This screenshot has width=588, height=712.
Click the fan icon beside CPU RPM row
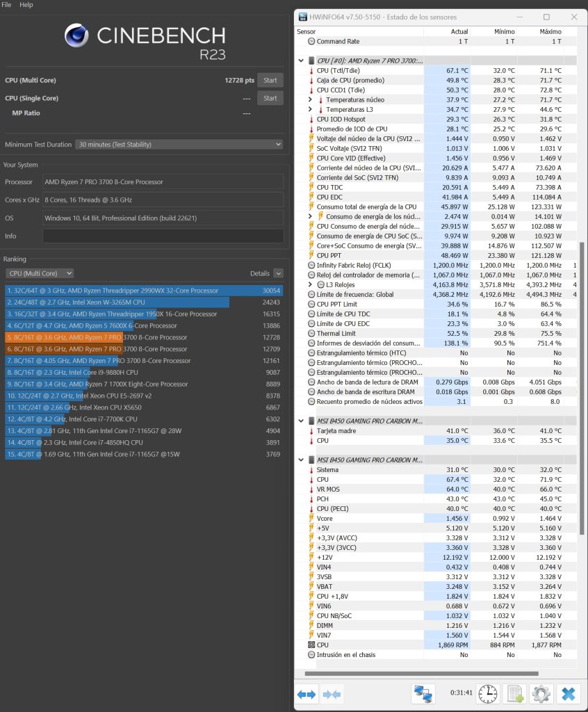[311, 645]
